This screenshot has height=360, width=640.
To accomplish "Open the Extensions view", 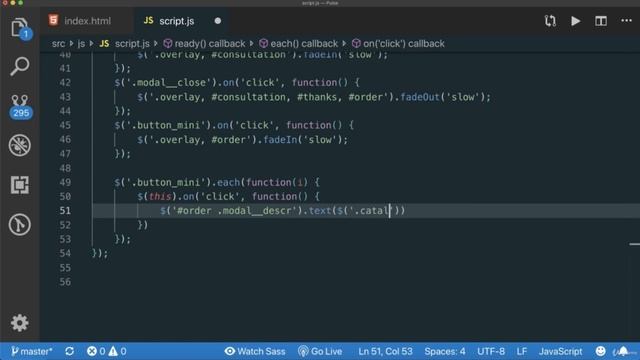I will (20, 185).
